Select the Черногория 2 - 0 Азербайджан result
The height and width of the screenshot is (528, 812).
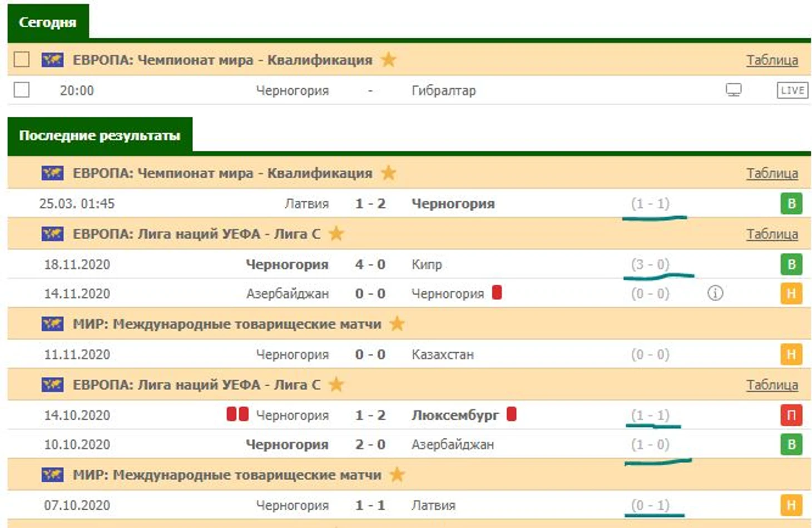[x=370, y=445]
